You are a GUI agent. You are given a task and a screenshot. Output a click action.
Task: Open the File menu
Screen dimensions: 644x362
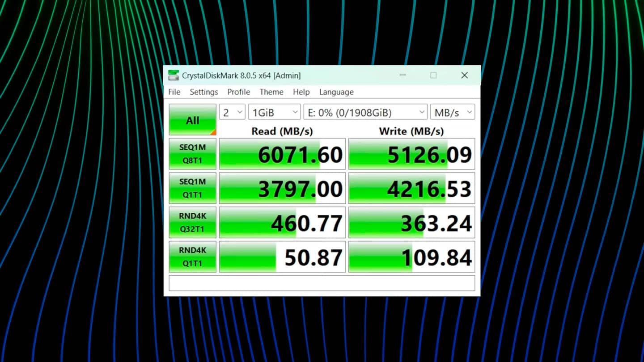point(174,92)
